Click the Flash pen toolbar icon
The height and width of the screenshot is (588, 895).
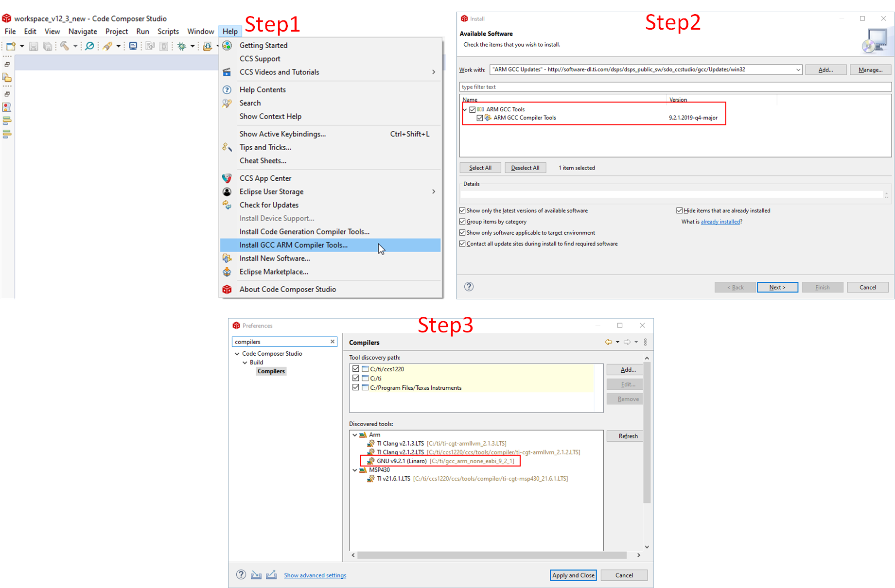click(107, 46)
